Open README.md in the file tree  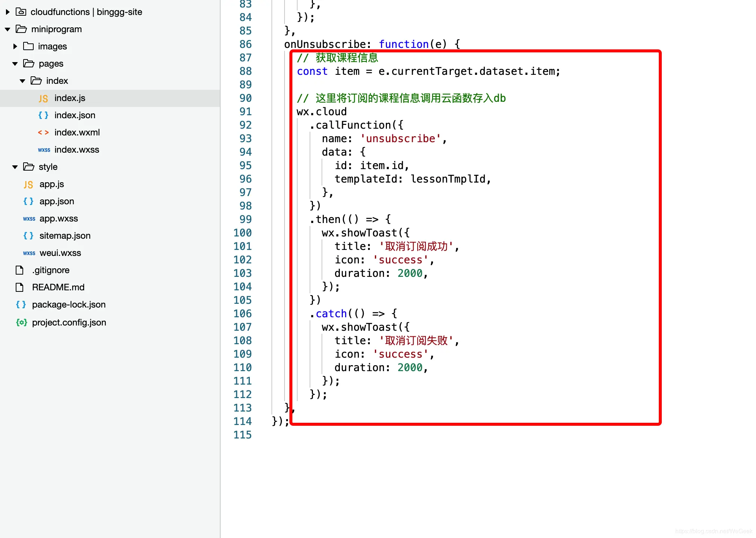[x=58, y=287]
